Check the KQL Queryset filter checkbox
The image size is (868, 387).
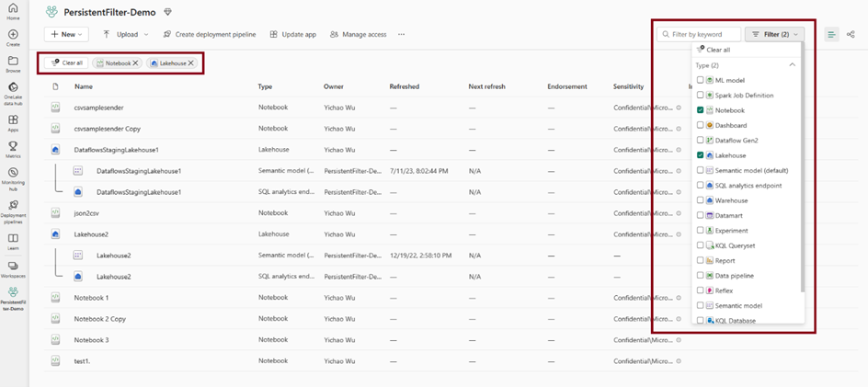[x=701, y=245]
